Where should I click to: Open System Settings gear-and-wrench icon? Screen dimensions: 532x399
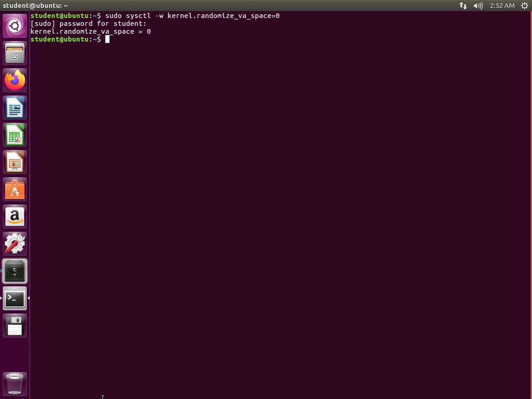15,244
